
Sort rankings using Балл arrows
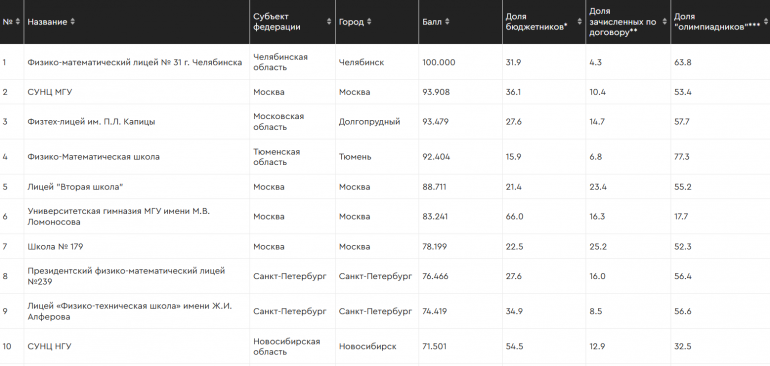tap(447, 22)
